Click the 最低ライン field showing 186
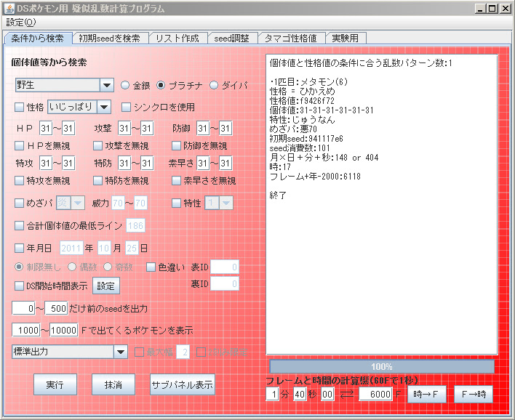 pyautogui.click(x=135, y=225)
